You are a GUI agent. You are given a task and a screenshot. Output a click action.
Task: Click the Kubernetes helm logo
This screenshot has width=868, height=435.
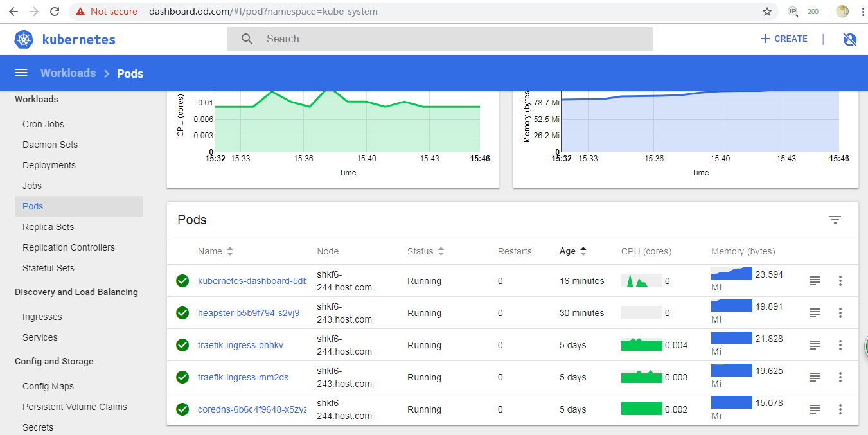pos(24,39)
